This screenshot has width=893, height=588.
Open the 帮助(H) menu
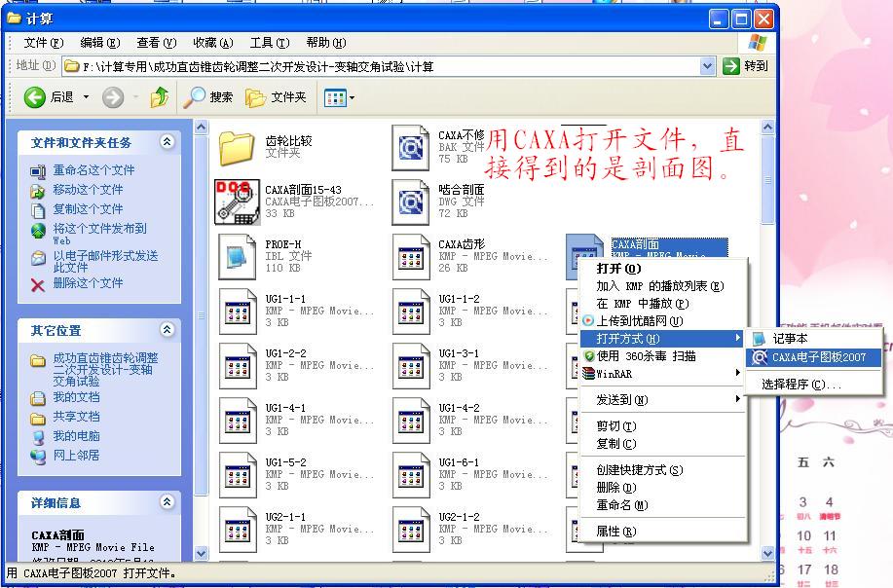[326, 43]
